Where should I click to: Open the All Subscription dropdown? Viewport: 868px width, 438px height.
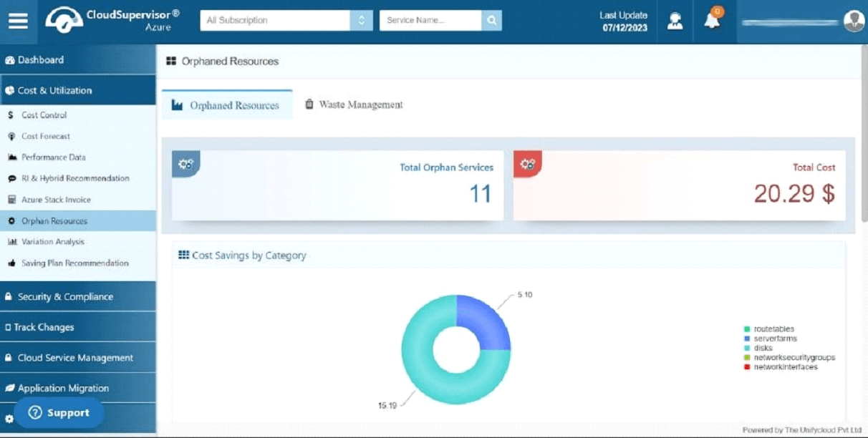[286, 20]
